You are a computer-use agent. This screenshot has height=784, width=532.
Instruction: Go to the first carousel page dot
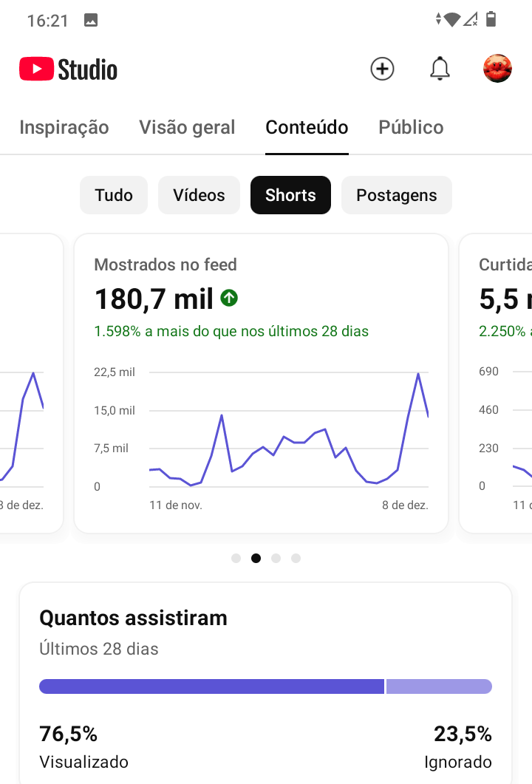pos(236,558)
